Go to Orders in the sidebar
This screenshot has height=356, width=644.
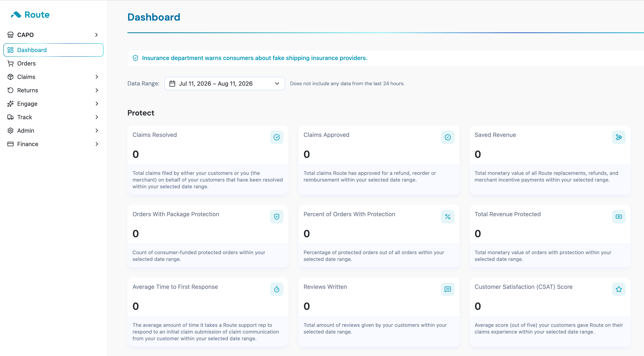(x=53, y=64)
